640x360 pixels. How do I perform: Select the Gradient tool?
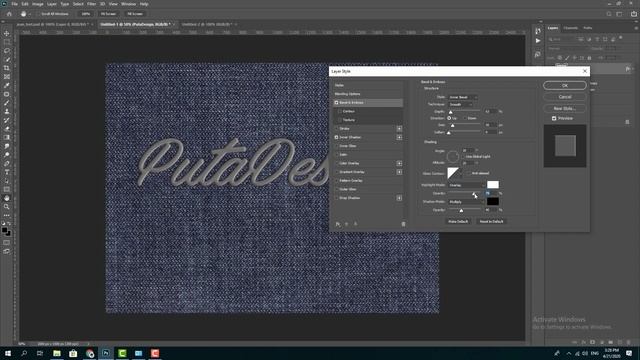click(x=7, y=138)
